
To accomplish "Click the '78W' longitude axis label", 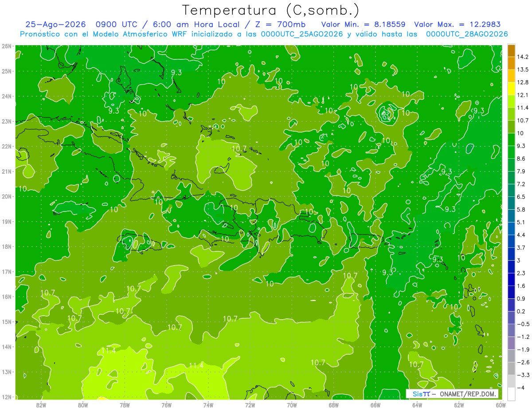I will (125, 405).
